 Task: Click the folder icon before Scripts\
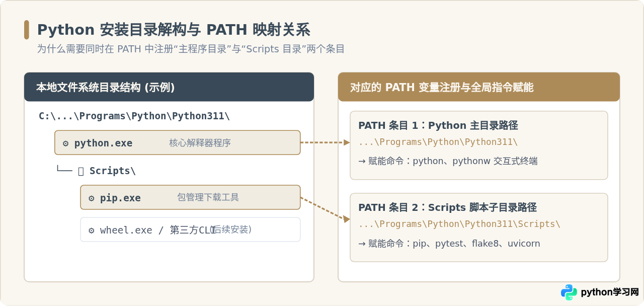pyautogui.click(x=81, y=171)
